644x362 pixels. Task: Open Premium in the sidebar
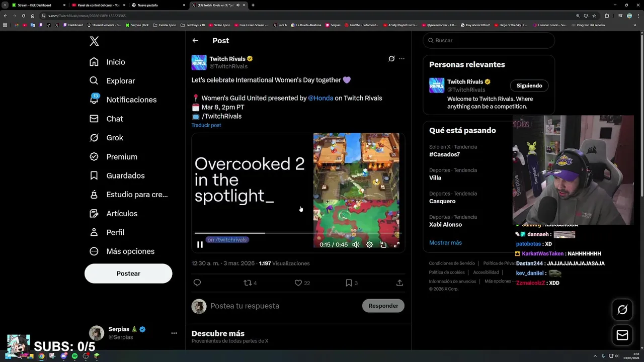pos(113,157)
